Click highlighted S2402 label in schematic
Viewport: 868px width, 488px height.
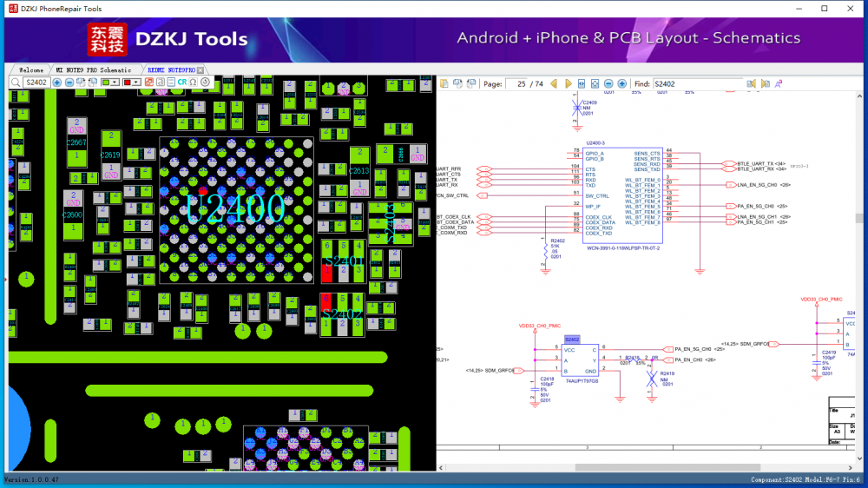pyautogui.click(x=572, y=339)
